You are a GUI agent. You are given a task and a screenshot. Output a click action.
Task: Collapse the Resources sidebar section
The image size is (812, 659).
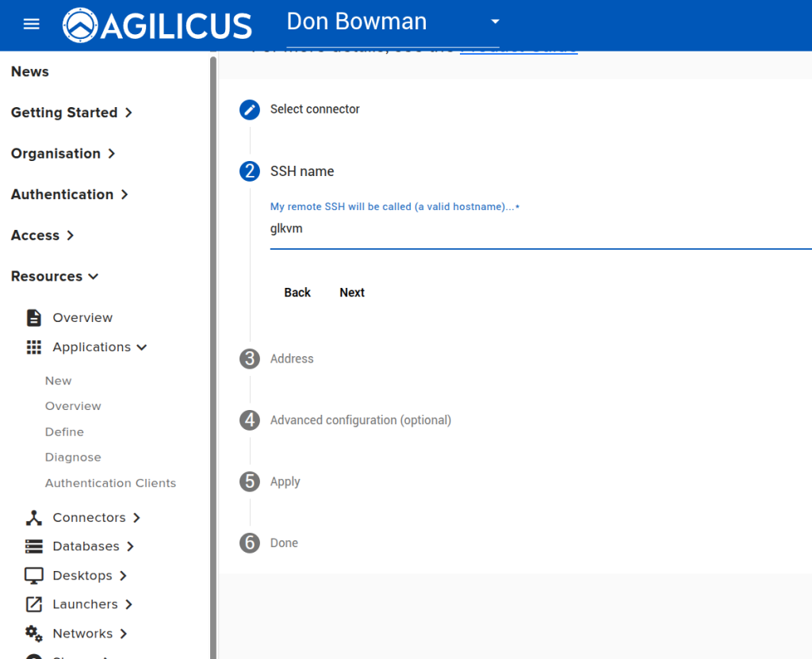click(x=55, y=277)
